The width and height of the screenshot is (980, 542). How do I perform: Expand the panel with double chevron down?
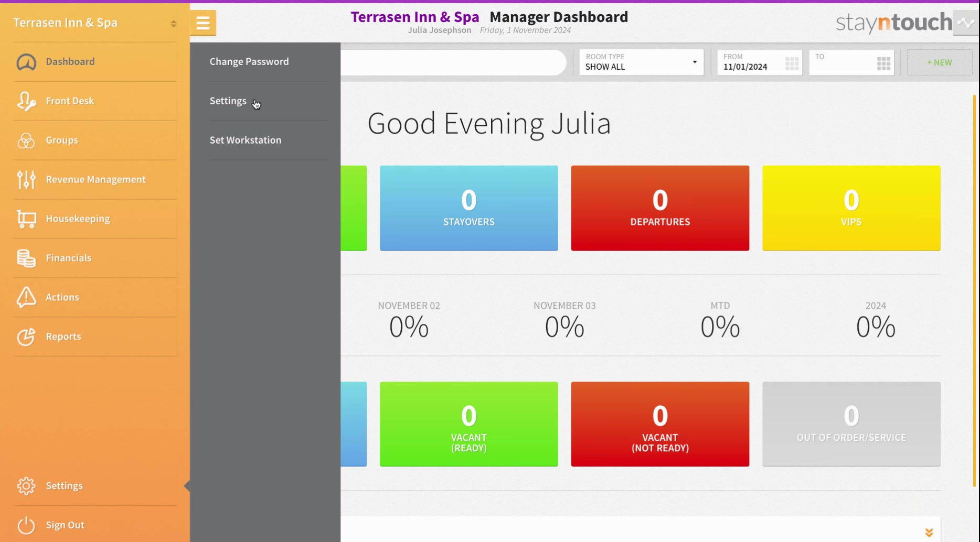(x=929, y=533)
